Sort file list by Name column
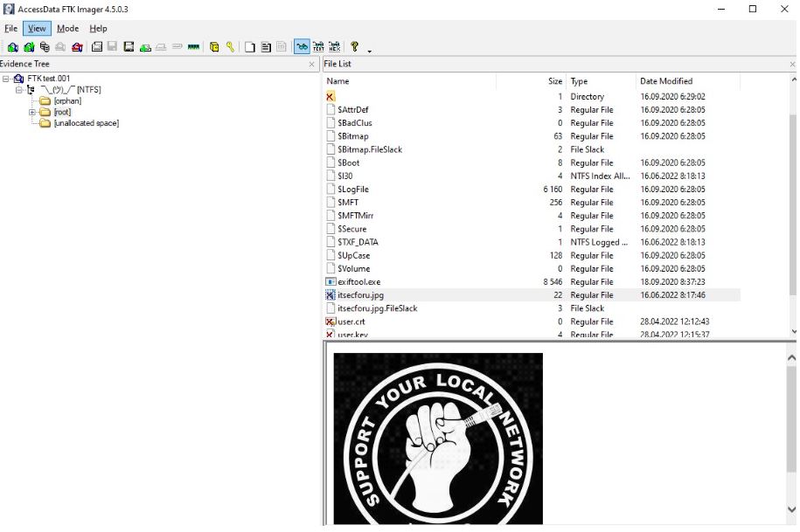Viewport: 800px width, 532px height. [x=409, y=81]
